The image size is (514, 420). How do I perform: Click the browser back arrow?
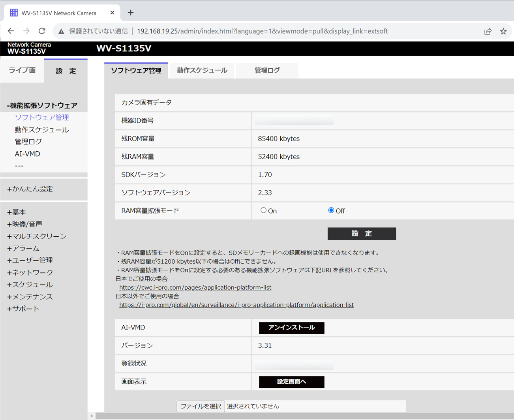[x=11, y=31]
